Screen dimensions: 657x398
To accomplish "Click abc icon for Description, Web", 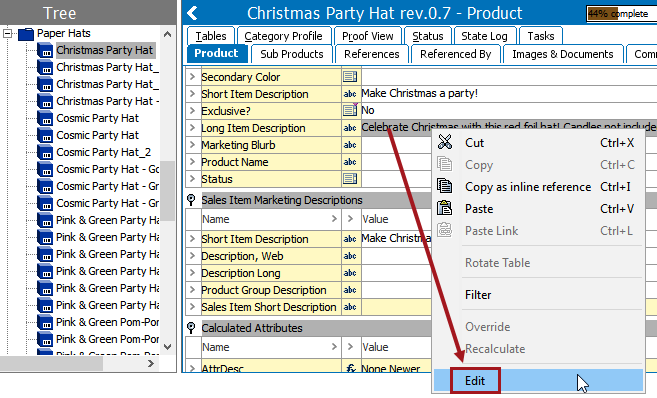I will pos(350,256).
